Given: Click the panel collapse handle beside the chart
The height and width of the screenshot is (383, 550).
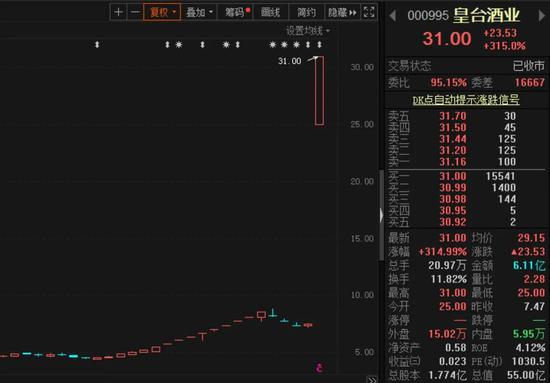Looking at the screenshot, I should (x=382, y=215).
